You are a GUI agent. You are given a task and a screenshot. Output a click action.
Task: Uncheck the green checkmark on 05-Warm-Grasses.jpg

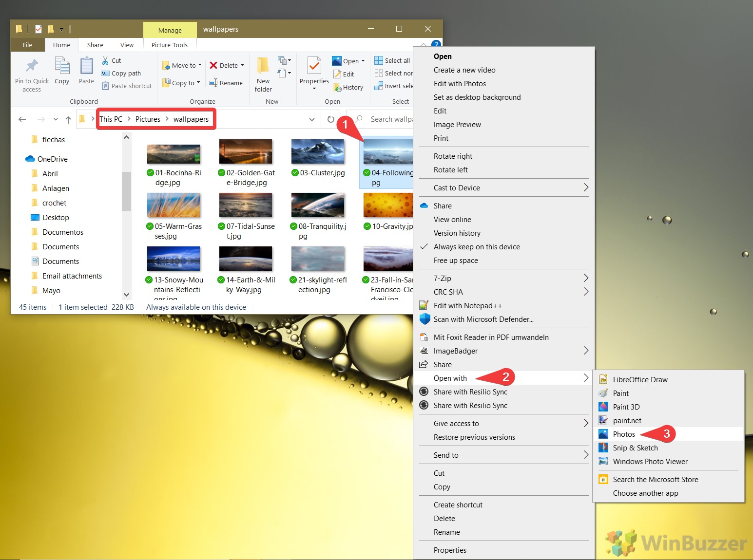(x=149, y=226)
